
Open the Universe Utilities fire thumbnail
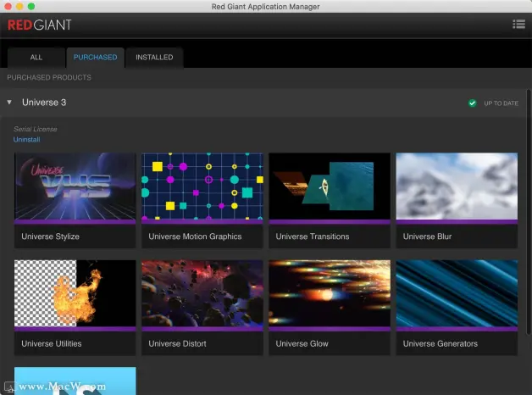(x=75, y=293)
